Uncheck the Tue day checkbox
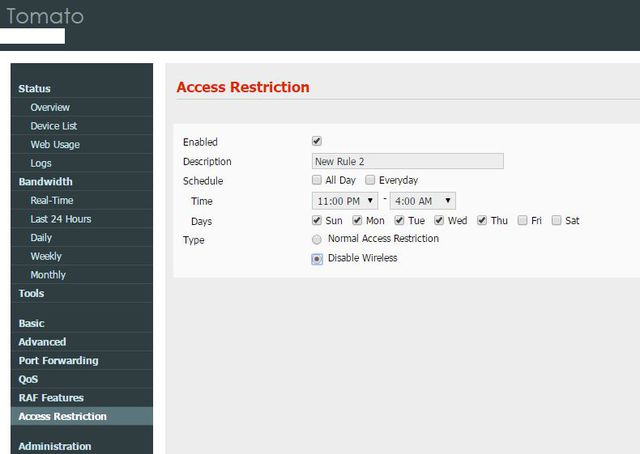Image resolution: width=640 pixels, height=454 pixels. click(399, 220)
